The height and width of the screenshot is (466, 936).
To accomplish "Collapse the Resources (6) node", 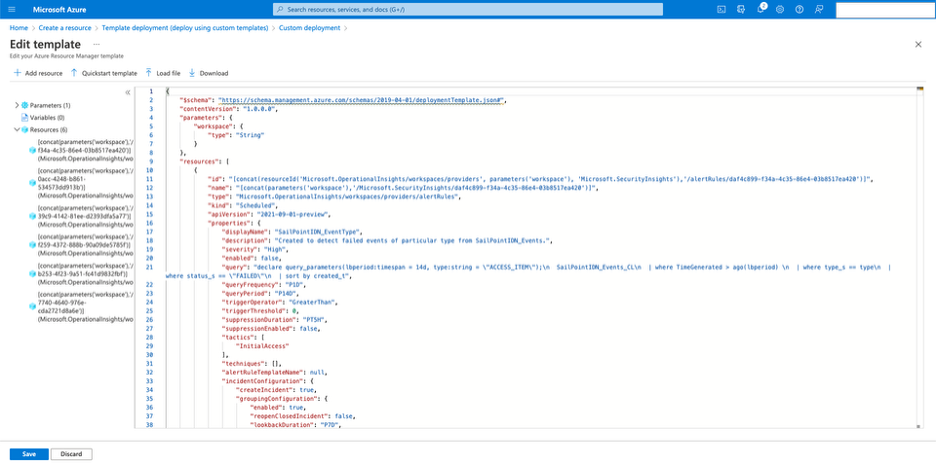I will pyautogui.click(x=16, y=129).
